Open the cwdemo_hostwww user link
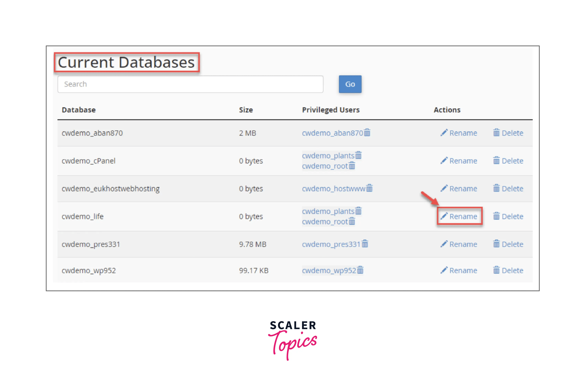Viewport: 585px width, 392px height. tap(334, 189)
